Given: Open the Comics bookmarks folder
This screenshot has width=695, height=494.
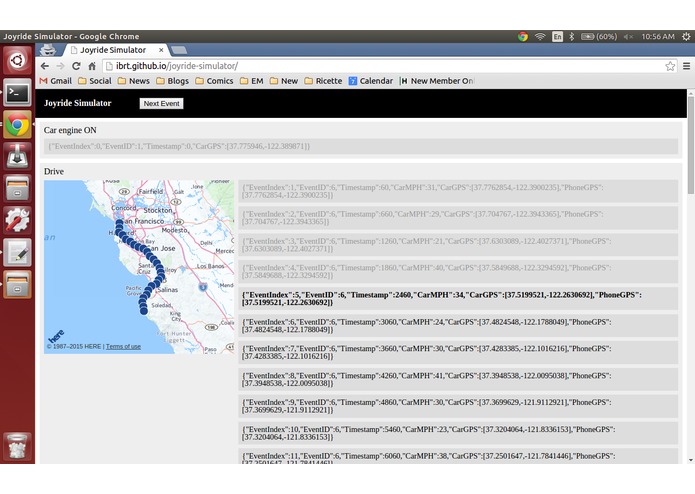Looking at the screenshot, I should click(215, 81).
